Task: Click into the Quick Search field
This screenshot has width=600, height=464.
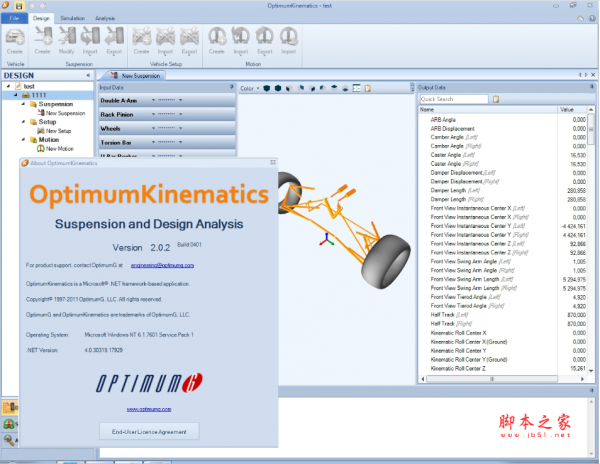Action: tap(453, 99)
